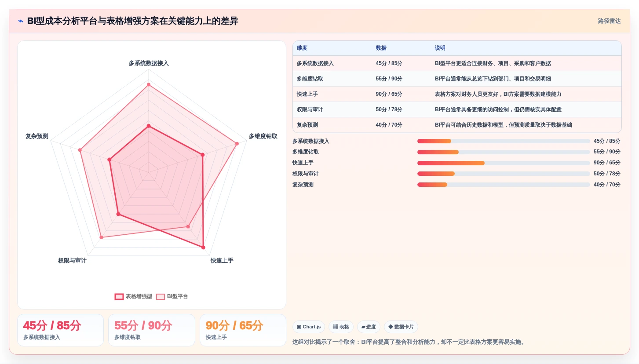Viewport: 639px width, 364px height.
Task: Click the 权限与审计 progress bar
Action: coord(504,174)
